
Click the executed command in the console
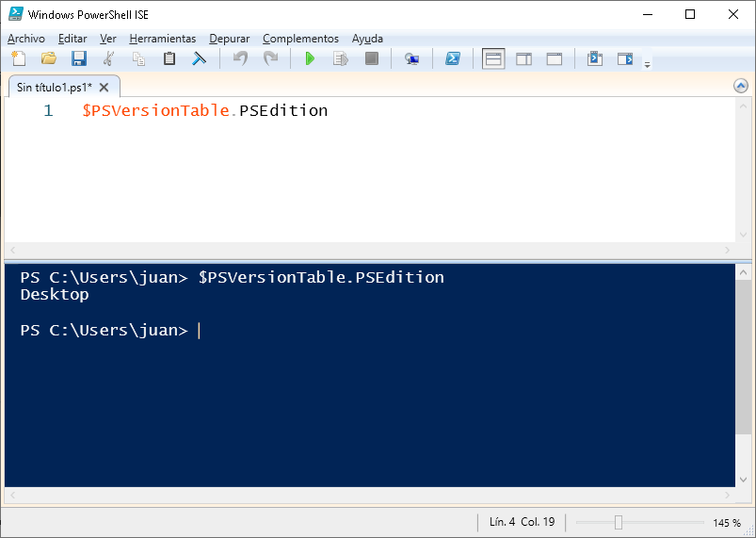pos(321,277)
